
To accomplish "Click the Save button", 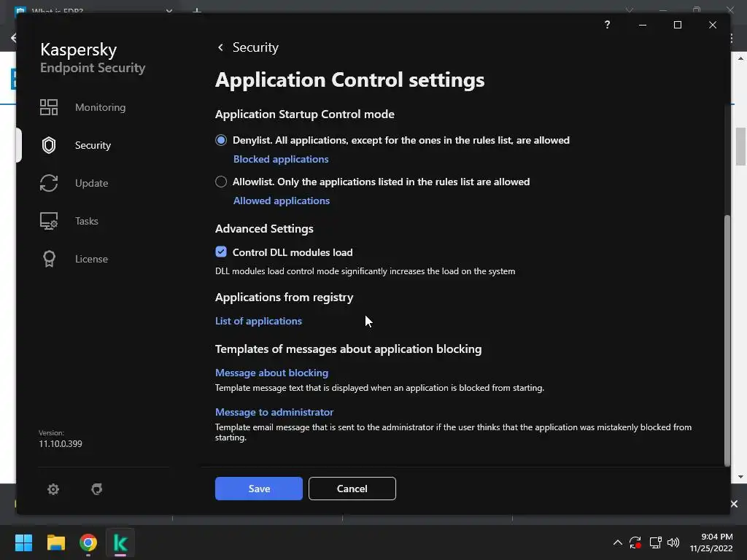I will pos(259,489).
